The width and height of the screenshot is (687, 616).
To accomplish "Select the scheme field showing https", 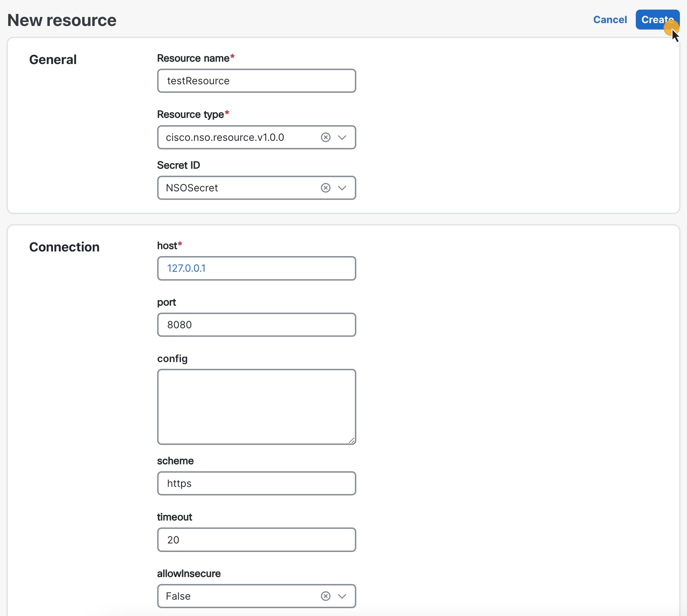I will (x=256, y=483).
